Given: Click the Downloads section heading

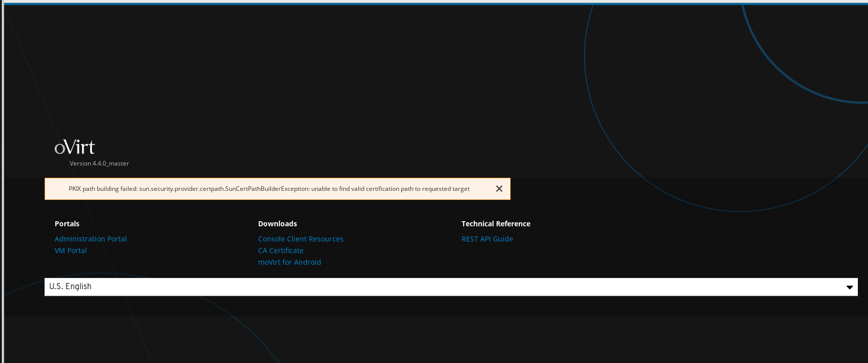Looking at the screenshot, I should (277, 224).
